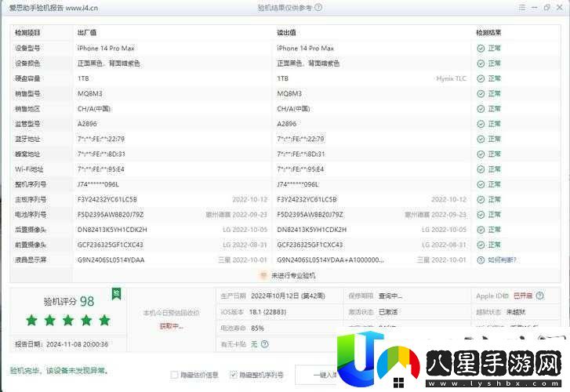Image resolution: width=570 pixels, height=392 pixels.
Task: Click the check icon in the 蓝牙地址 row
Action: tap(481, 140)
